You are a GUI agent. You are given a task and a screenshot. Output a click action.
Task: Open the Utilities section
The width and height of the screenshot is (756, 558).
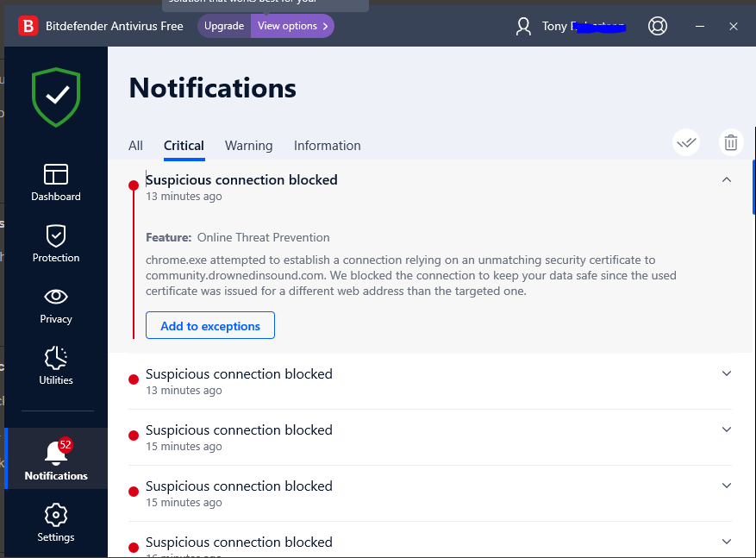pos(56,365)
